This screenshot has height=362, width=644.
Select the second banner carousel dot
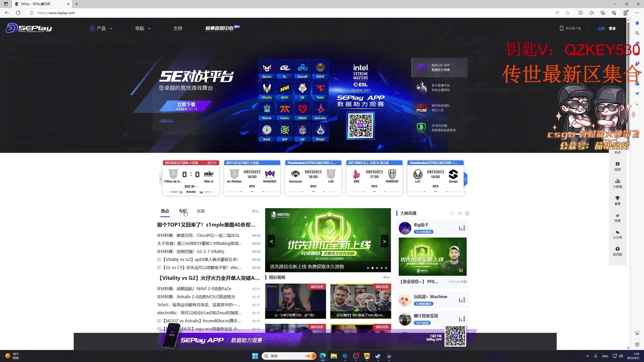pos(373,268)
